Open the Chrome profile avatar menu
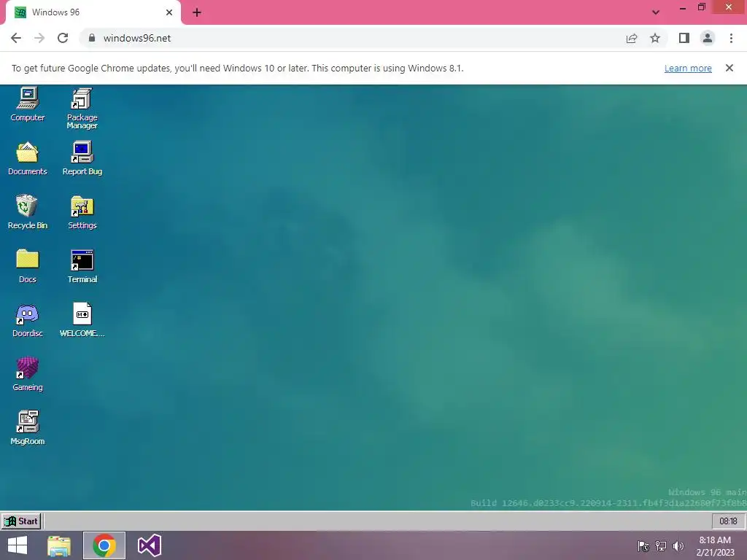The image size is (747, 560). click(x=708, y=38)
